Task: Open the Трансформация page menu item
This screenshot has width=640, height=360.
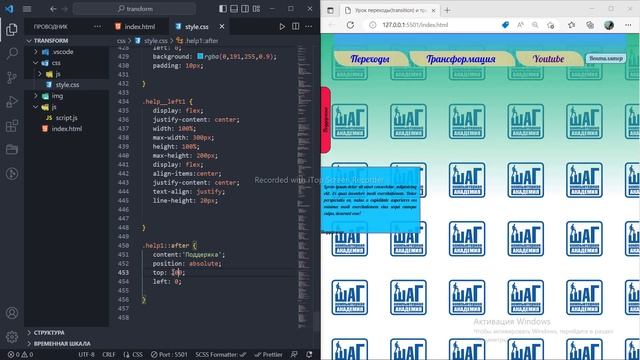Action: (461, 59)
